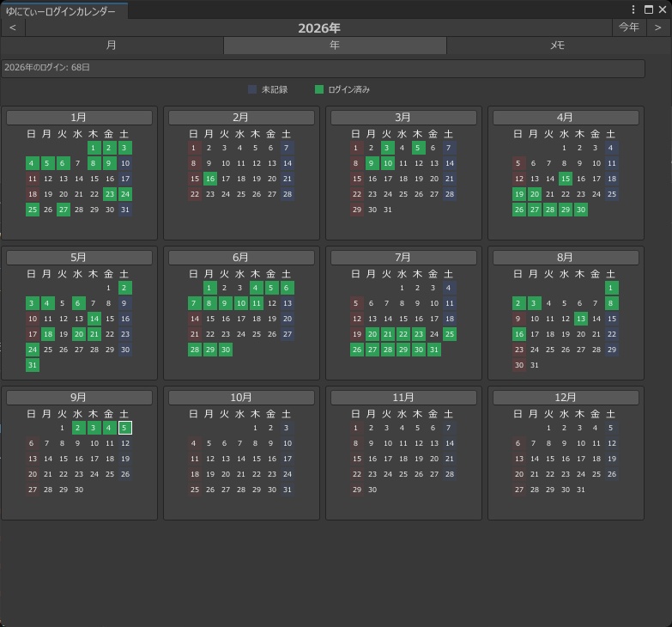672x627 pixels.
Task: Click April 15 logged-in day
Action: coord(566,179)
